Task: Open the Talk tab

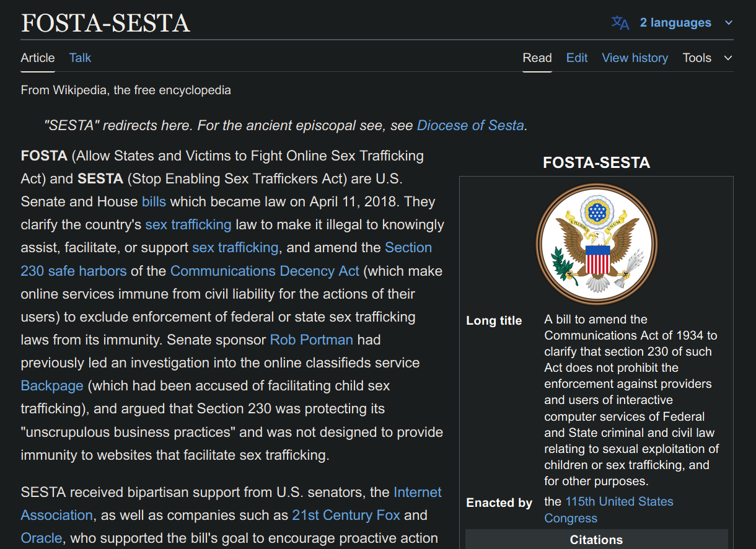Action: click(x=80, y=58)
